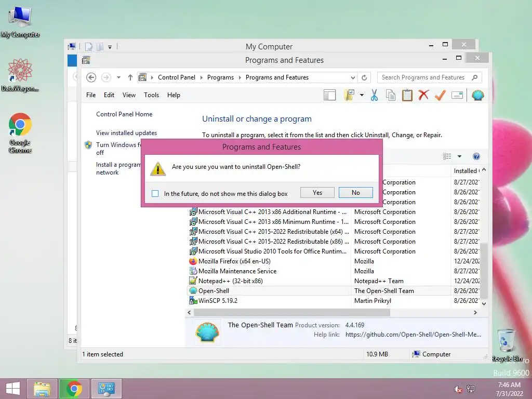Click the breadcrumb arrow after Control Panel
The width and height of the screenshot is (532, 399).
click(x=201, y=77)
